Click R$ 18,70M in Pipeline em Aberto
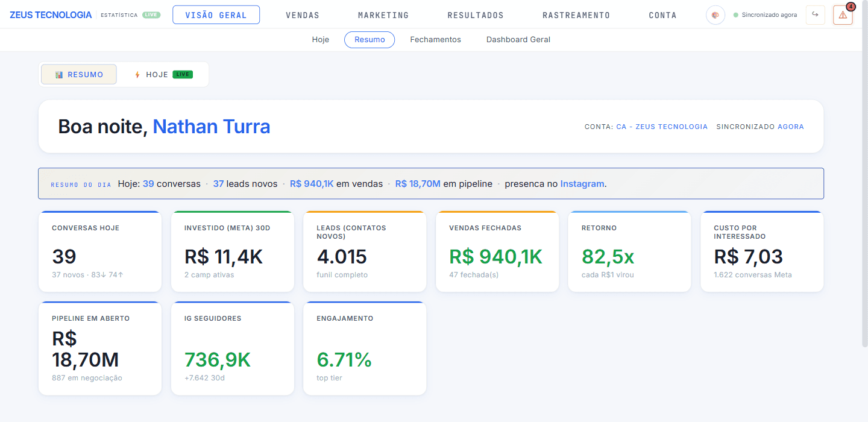 pyautogui.click(x=86, y=349)
